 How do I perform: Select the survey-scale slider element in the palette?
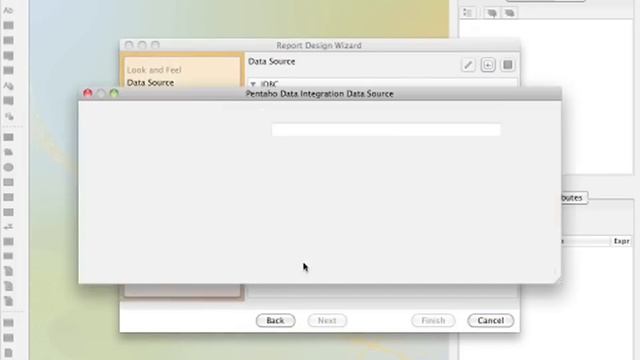8,227
